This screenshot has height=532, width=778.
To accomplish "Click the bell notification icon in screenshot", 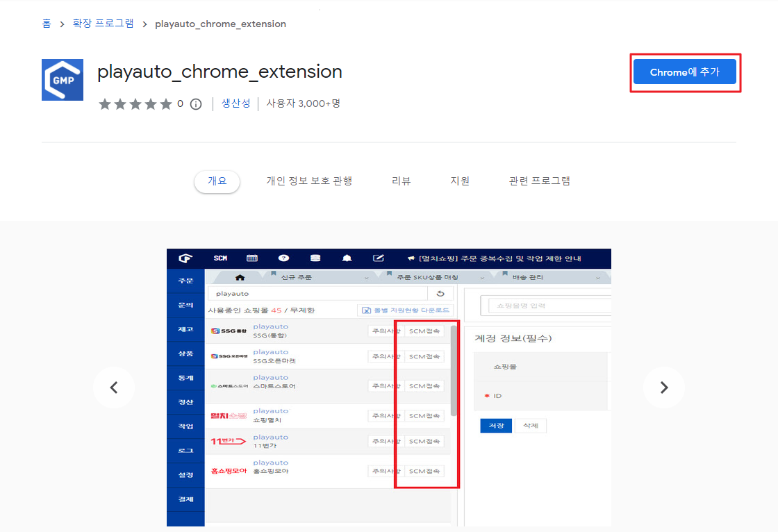I will coord(347,258).
